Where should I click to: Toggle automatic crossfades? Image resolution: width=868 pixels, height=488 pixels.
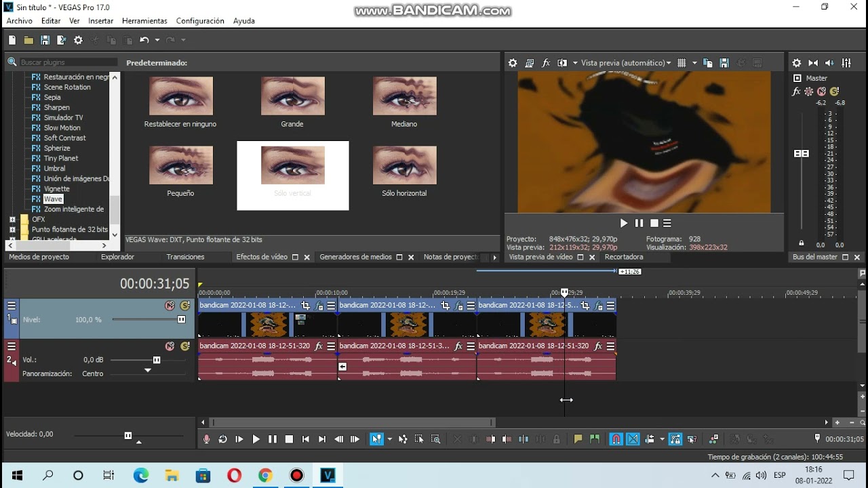[633, 439]
